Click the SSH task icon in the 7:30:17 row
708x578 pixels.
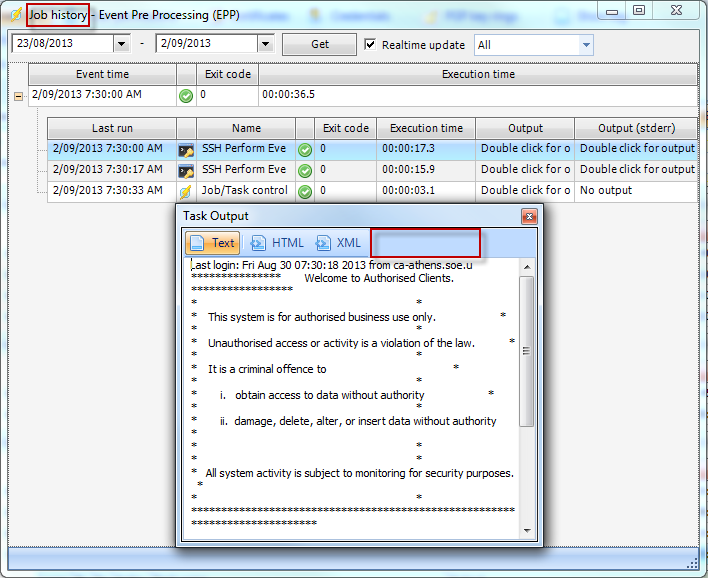(x=186, y=170)
